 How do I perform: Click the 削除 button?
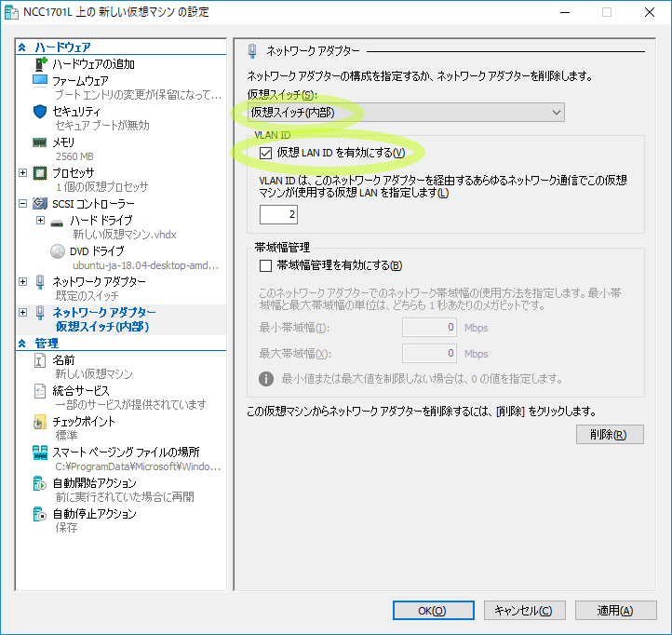pos(610,434)
